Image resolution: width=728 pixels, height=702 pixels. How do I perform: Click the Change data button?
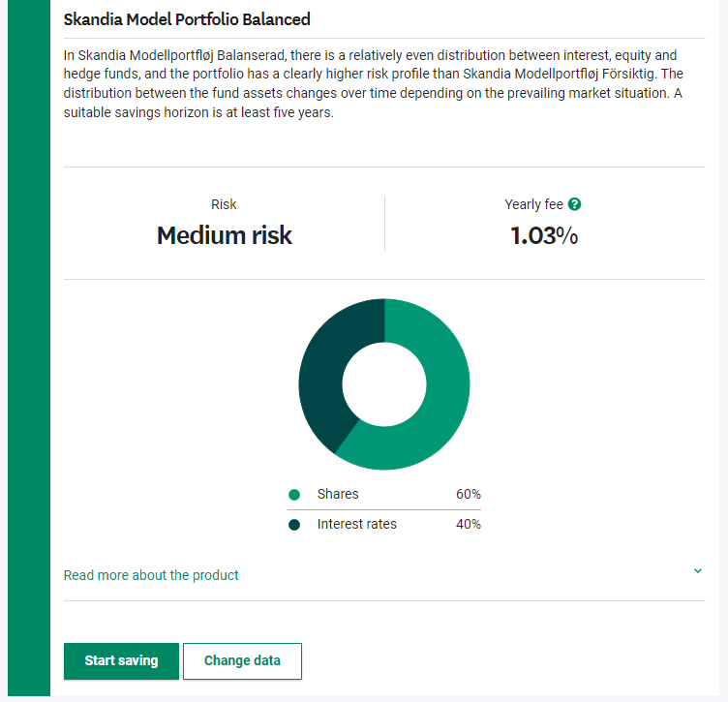tap(242, 661)
